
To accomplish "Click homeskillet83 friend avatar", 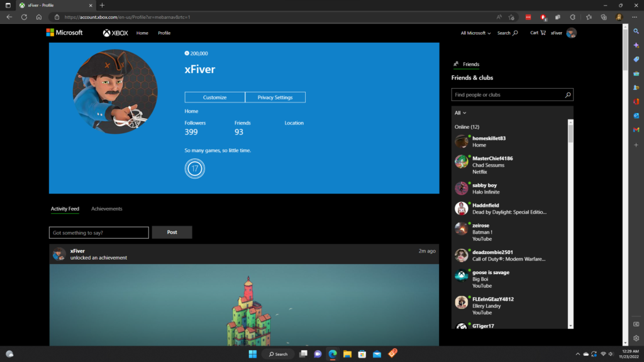I will 461,141.
